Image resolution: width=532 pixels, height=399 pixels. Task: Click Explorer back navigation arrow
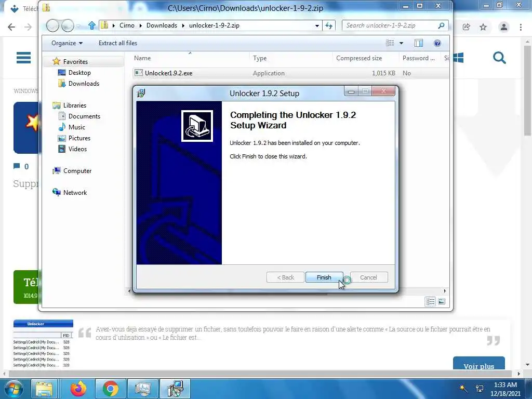pyautogui.click(x=52, y=25)
